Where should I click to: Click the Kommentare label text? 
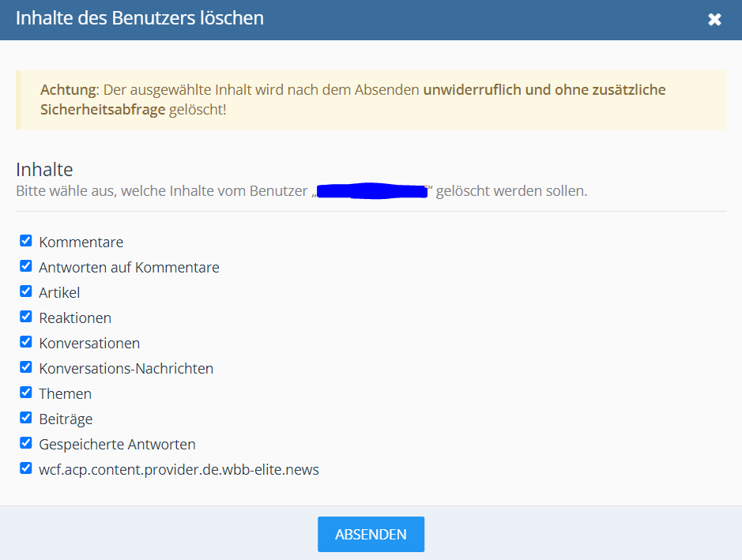[x=81, y=242]
